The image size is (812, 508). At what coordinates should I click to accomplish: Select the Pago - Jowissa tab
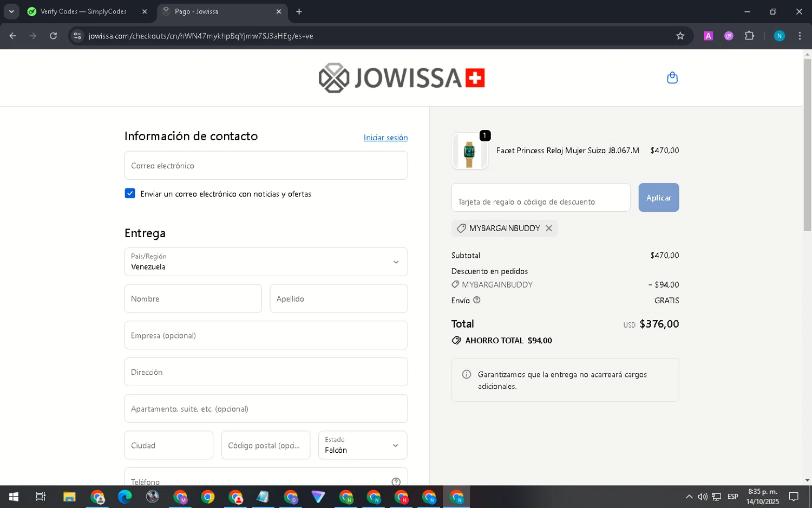coord(222,11)
